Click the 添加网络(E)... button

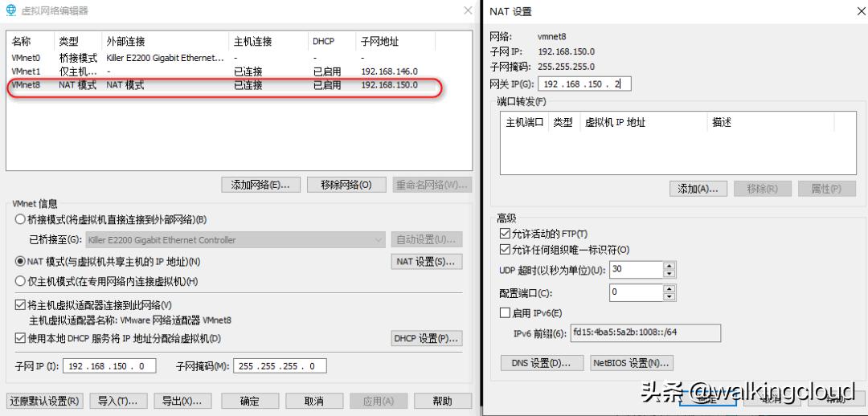coord(260,186)
